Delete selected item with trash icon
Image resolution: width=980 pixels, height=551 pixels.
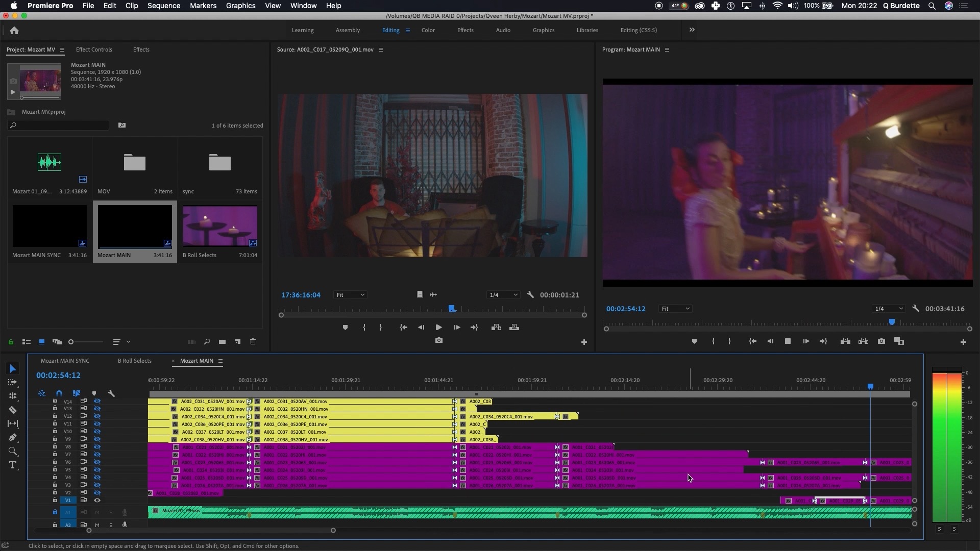coord(253,342)
